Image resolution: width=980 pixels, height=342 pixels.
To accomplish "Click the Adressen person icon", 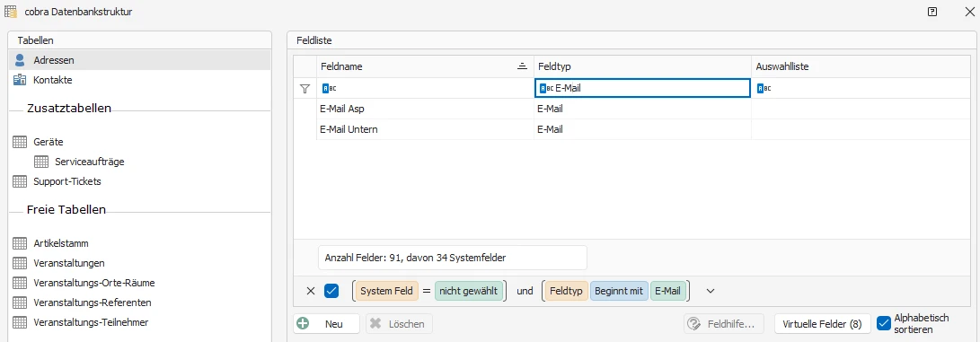I will [x=20, y=60].
